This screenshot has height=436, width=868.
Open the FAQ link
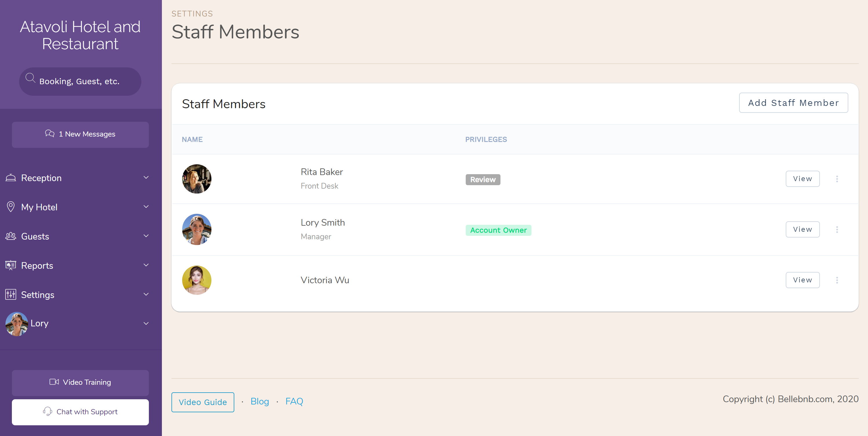tap(294, 401)
